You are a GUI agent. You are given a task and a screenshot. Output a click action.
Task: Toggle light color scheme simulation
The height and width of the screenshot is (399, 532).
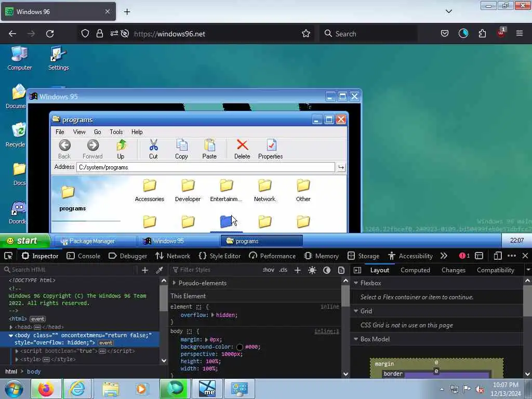tap(312, 270)
